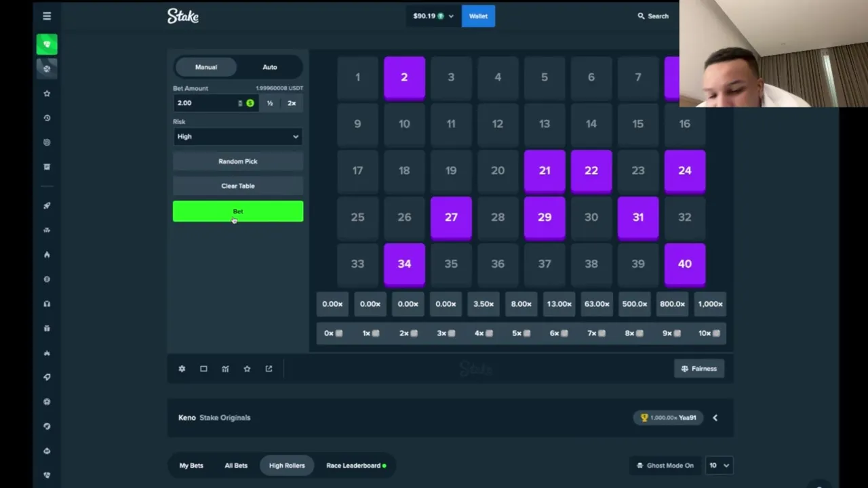Viewport: 868px width, 488px height.
Task: Open the rows count 10 dropdown
Action: pyautogui.click(x=719, y=466)
